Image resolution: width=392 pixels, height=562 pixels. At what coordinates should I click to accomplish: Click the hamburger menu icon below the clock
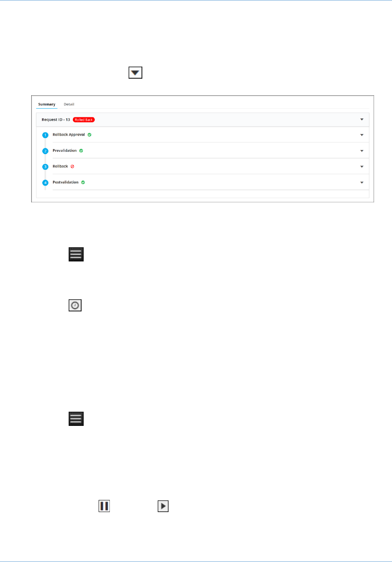(x=76, y=419)
